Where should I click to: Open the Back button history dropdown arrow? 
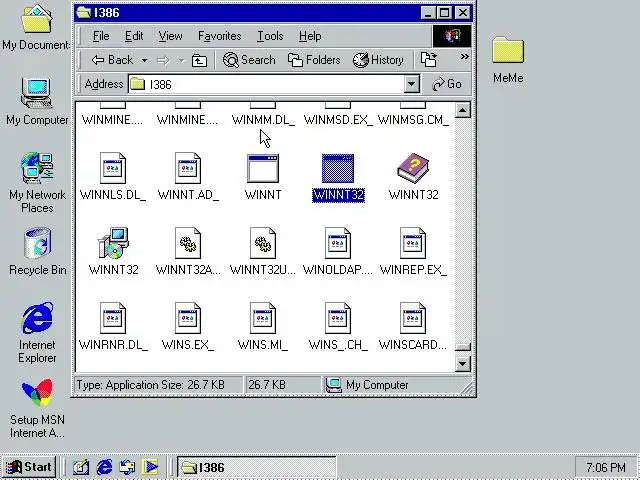[x=144, y=60]
